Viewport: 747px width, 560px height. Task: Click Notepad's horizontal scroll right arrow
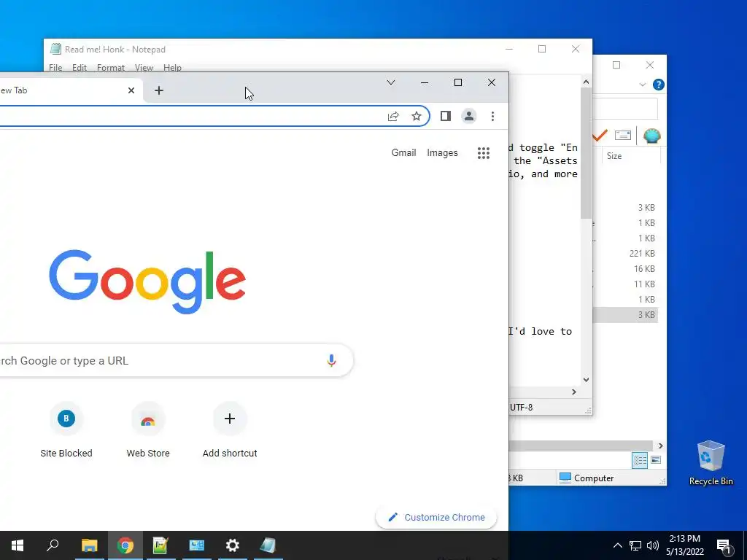click(574, 392)
